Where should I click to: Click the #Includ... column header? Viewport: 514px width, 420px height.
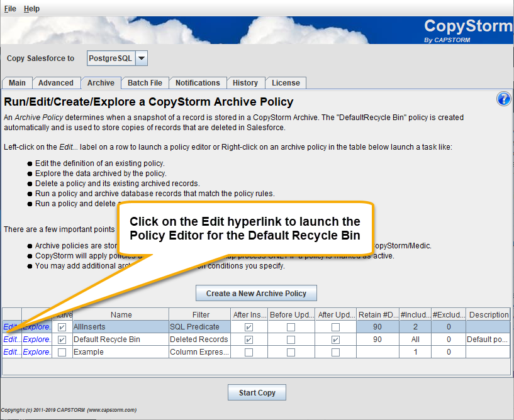[x=415, y=314]
